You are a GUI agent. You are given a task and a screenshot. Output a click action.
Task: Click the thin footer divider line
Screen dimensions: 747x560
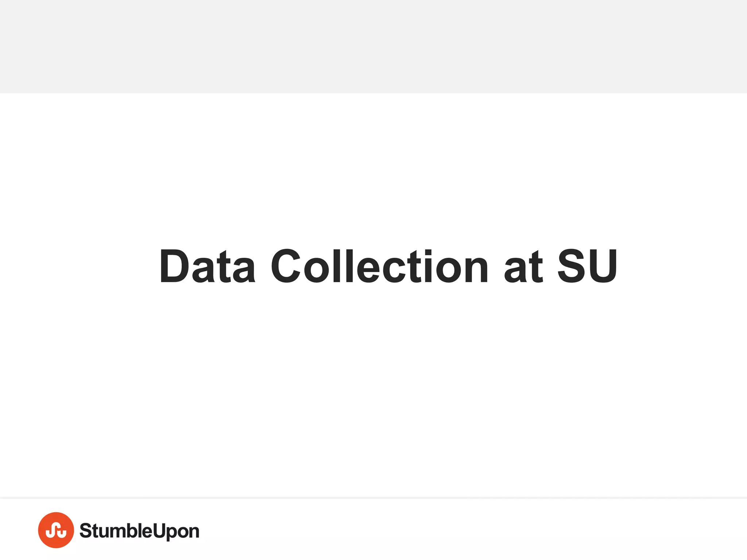pyautogui.click(x=373, y=498)
